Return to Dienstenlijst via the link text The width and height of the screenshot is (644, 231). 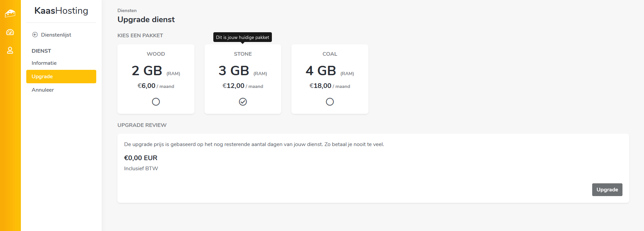[56, 35]
